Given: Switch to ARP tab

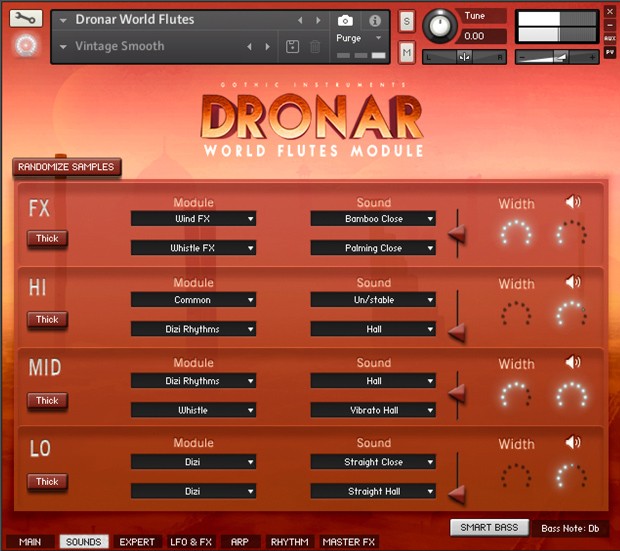Looking at the screenshot, I should pos(240,542).
